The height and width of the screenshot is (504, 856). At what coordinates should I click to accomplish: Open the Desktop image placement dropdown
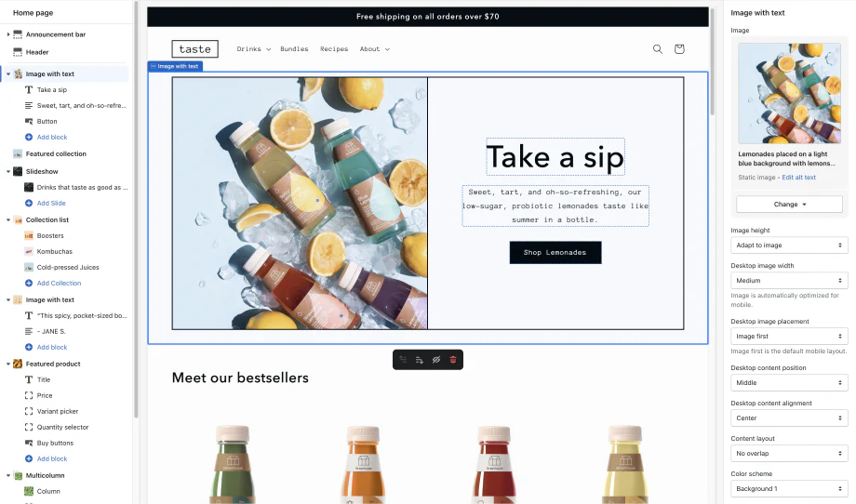tap(789, 337)
